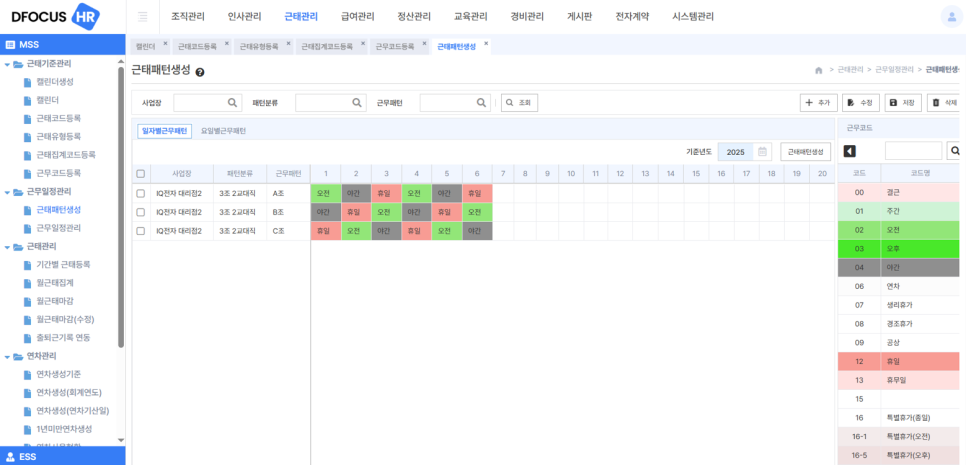Screen dimensions: 966x465
Task: Close the 근태집계코드등록 tab
Action: 363,43
